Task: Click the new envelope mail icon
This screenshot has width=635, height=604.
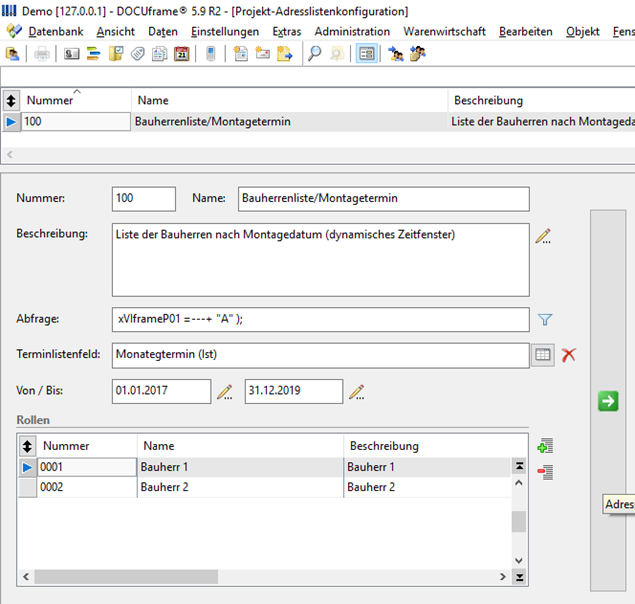Action: [x=262, y=54]
